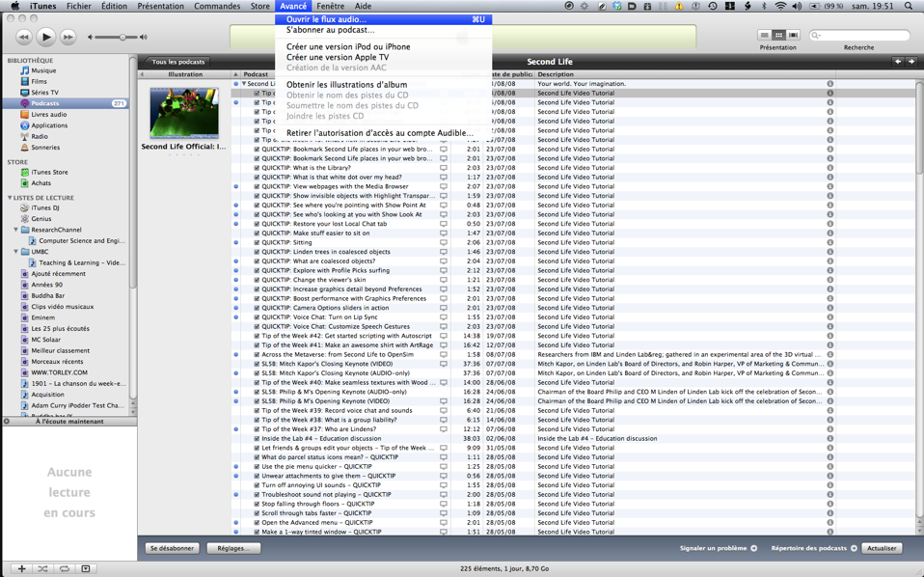Viewport: 924px width, 577px height.
Task: Choose 'S'abonner au podcast…' menu item
Action: (330, 30)
